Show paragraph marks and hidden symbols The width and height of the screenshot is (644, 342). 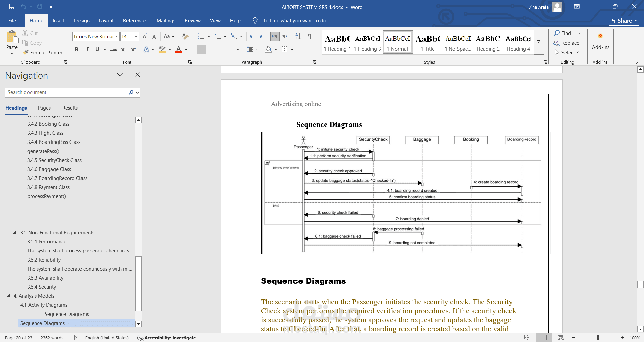(x=310, y=36)
